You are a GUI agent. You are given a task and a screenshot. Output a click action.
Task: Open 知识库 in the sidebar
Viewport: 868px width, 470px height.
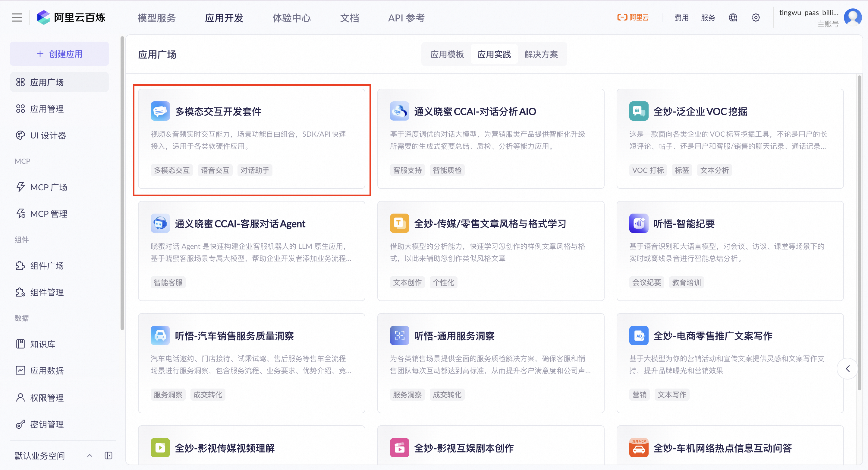pyautogui.click(x=42, y=344)
